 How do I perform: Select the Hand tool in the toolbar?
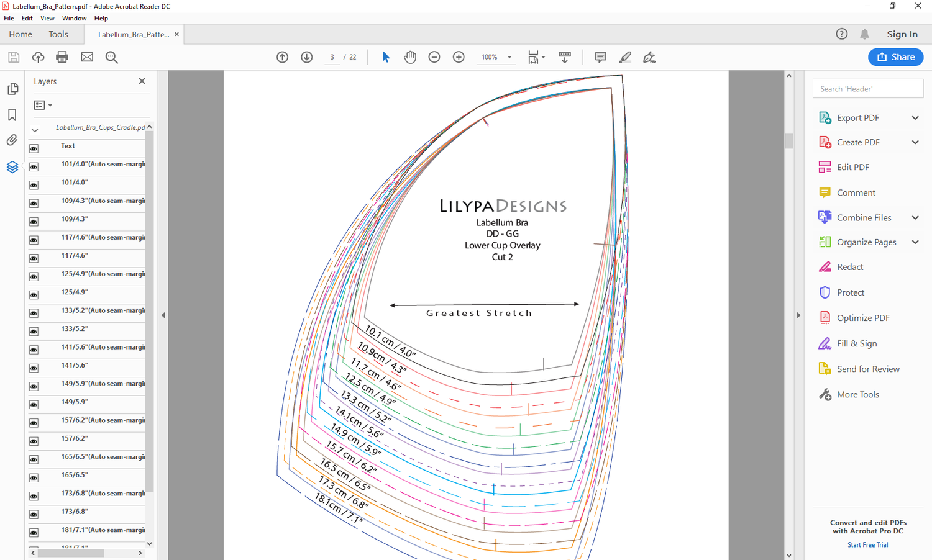pyautogui.click(x=410, y=56)
